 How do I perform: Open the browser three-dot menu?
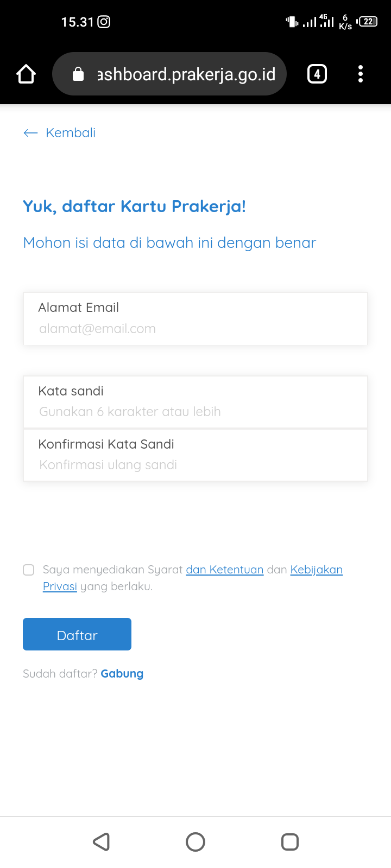click(361, 74)
